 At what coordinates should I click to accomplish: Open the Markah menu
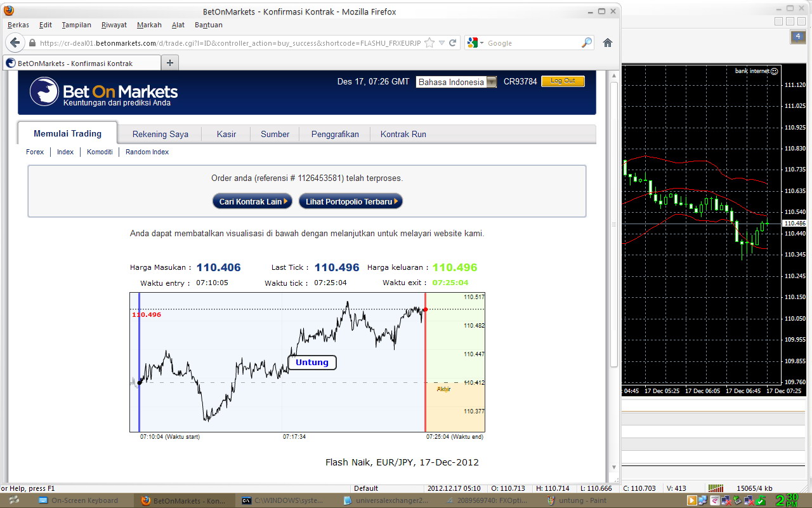click(x=149, y=25)
